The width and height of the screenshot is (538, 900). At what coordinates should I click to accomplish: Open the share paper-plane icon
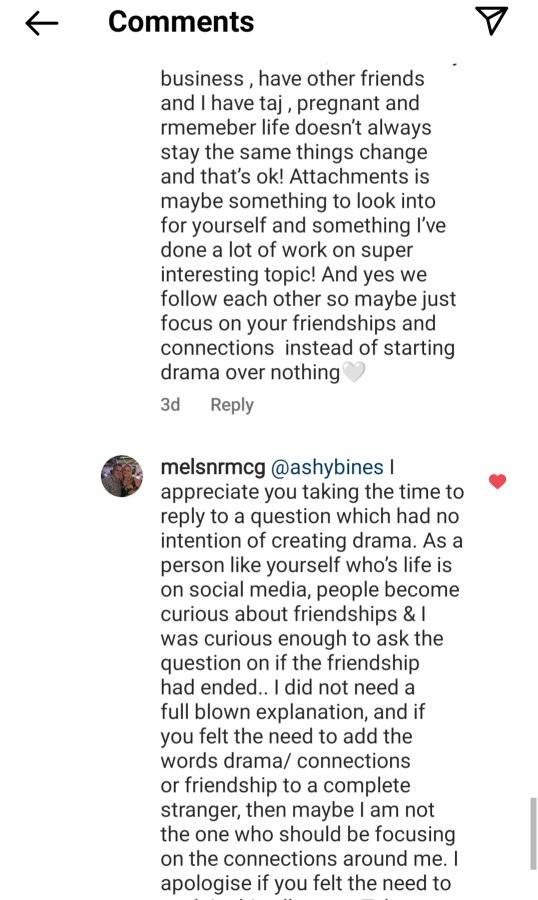[x=493, y=21]
